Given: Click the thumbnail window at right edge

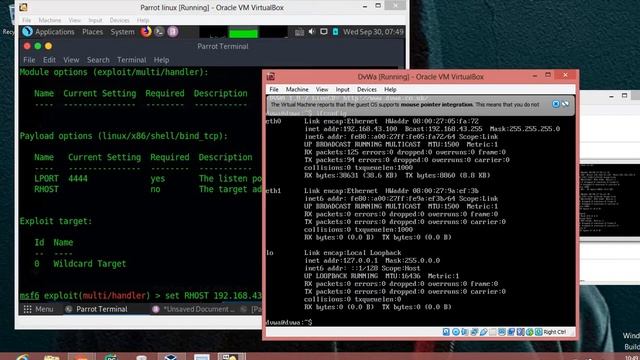Looking at the screenshot, I should pyautogui.click(x=610, y=200).
